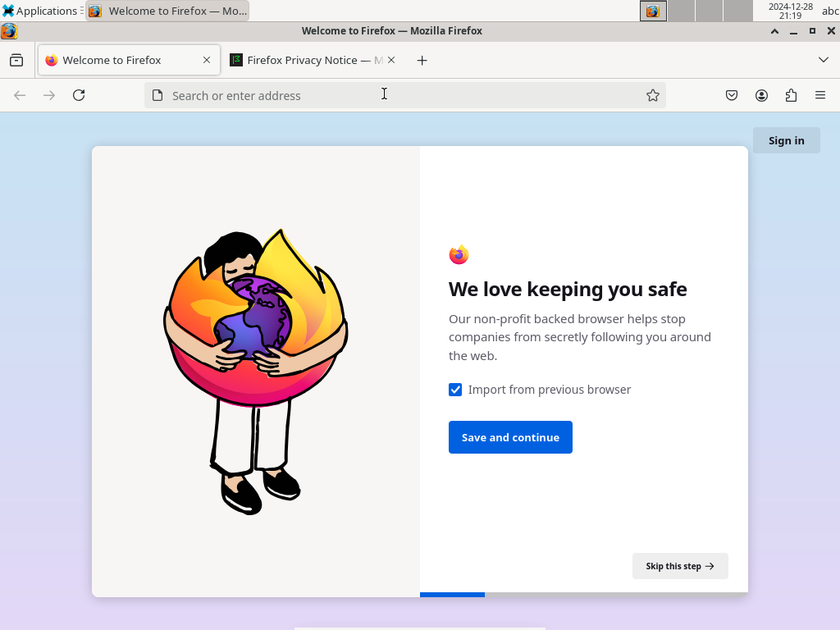Select the Welcome to Firefox taskbar window button
Viewport: 840px width, 630px height.
[x=167, y=11]
